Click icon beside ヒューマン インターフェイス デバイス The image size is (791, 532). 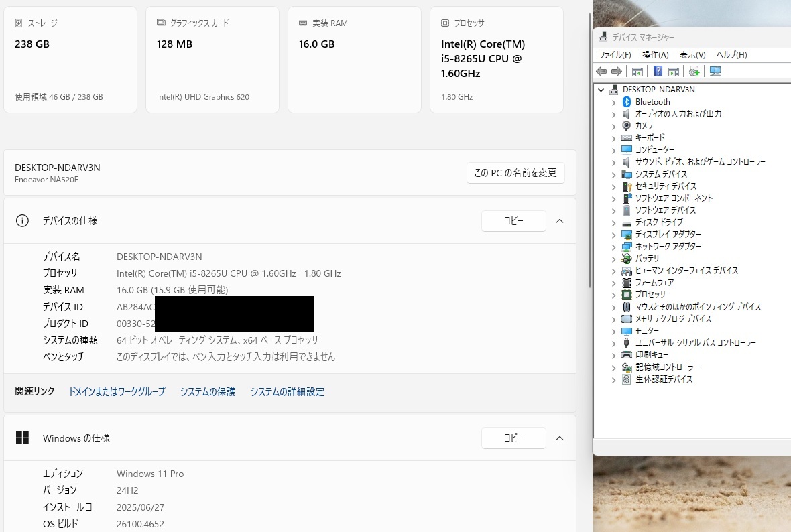pos(627,270)
